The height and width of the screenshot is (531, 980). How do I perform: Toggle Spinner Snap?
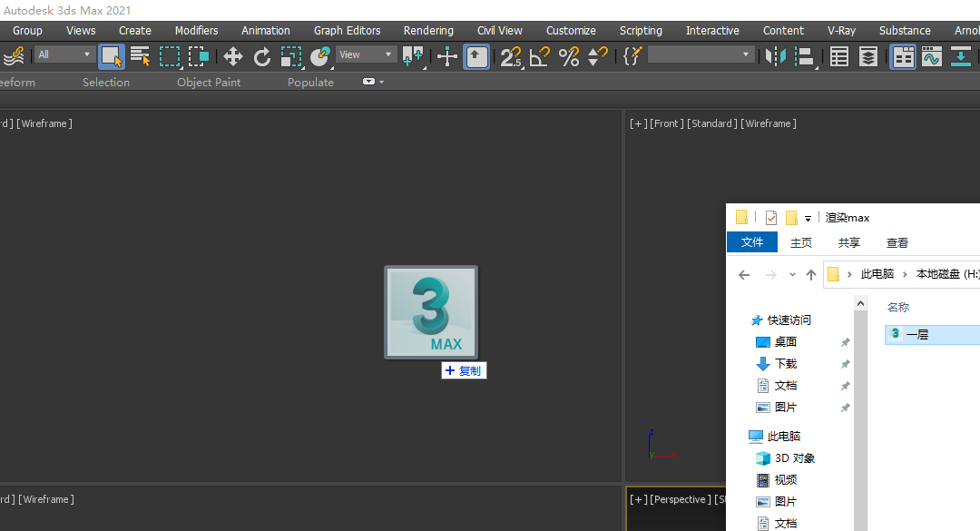(598, 56)
